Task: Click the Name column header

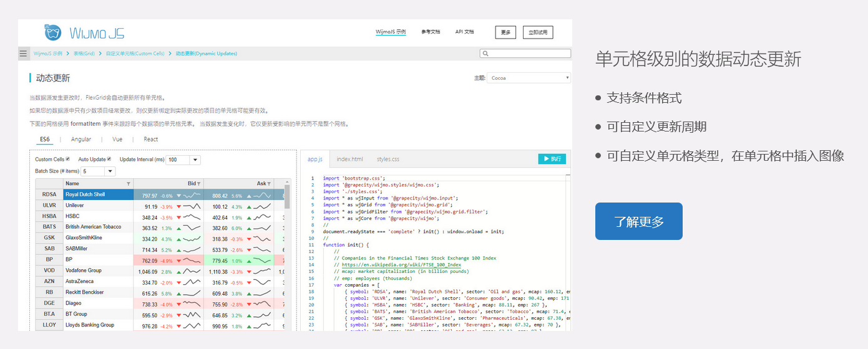Action: click(99, 184)
